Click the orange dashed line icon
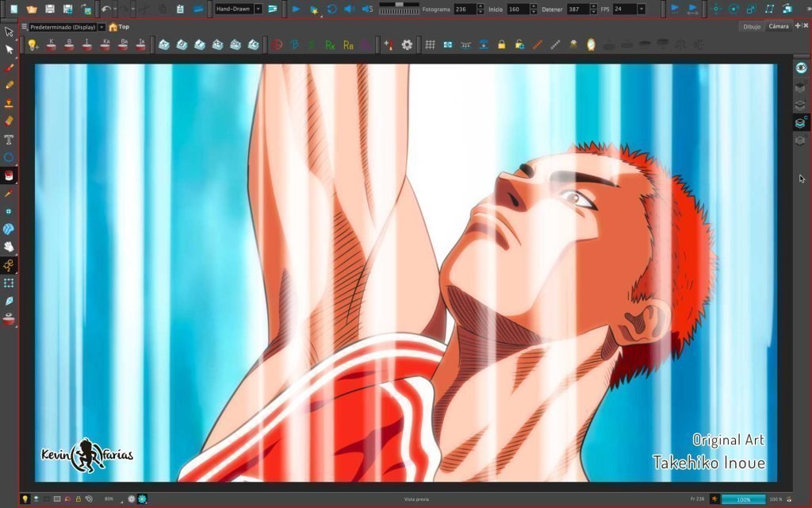The height and width of the screenshot is (508, 812). (537, 45)
